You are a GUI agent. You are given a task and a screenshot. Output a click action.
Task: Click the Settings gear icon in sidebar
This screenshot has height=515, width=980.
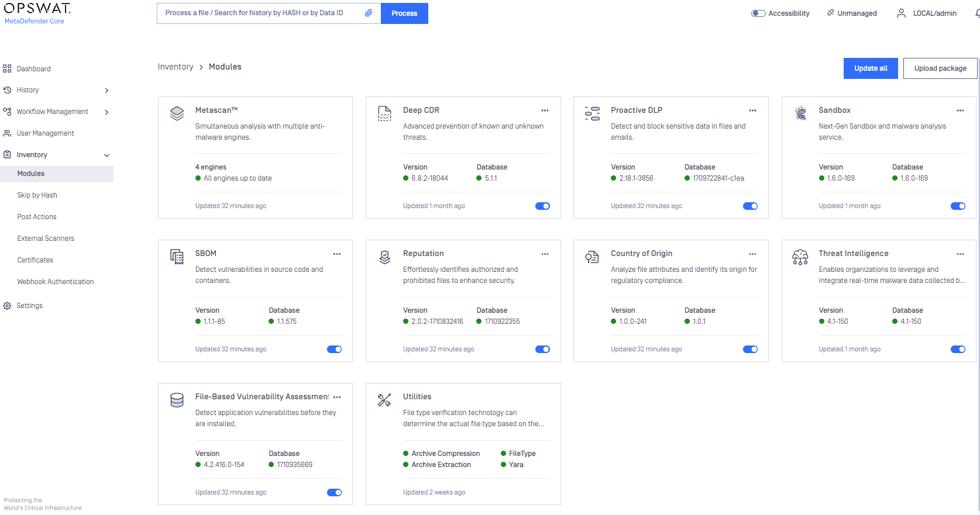tap(7, 306)
